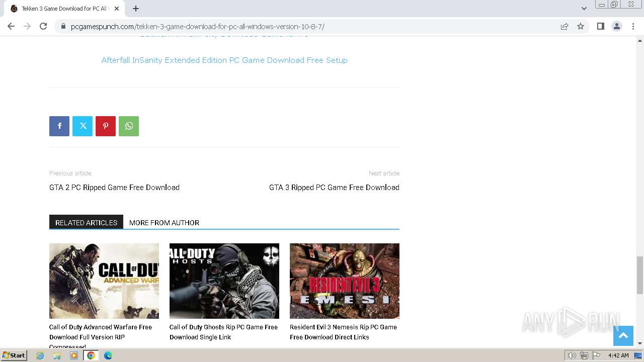The width and height of the screenshot is (644, 362).
Task: Open the tab search dropdown arrow
Action: tap(584, 9)
